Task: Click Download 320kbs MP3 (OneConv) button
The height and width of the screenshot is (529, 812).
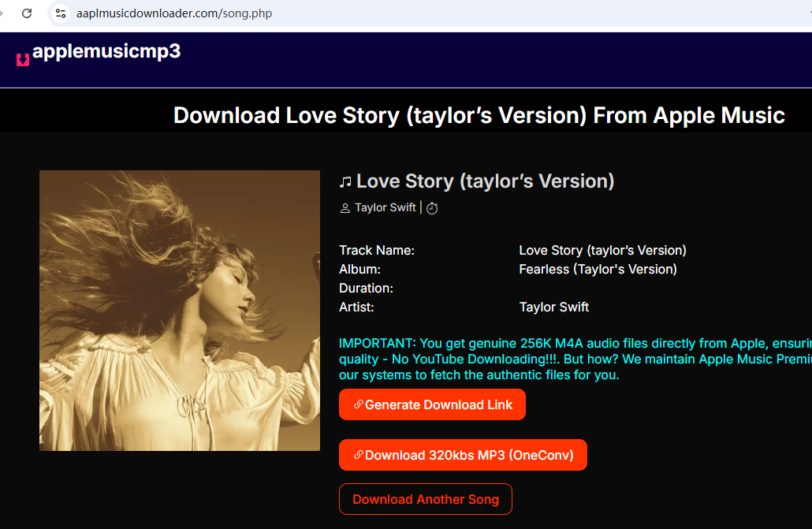Action: (463, 455)
